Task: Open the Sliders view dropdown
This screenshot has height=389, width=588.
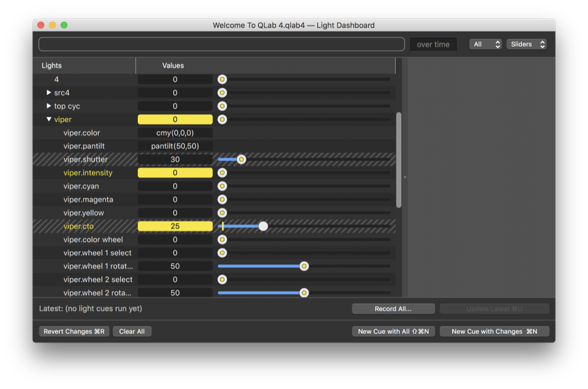Action: pos(526,45)
